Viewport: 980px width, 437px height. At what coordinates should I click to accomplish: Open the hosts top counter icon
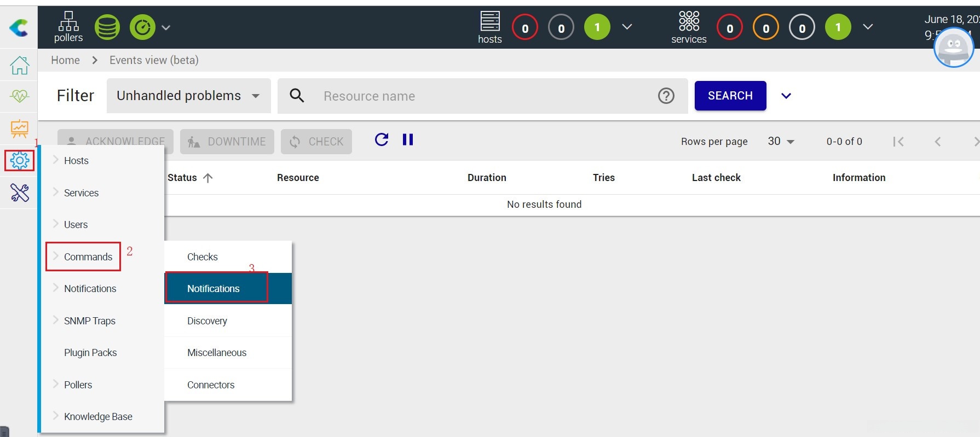coord(490,27)
